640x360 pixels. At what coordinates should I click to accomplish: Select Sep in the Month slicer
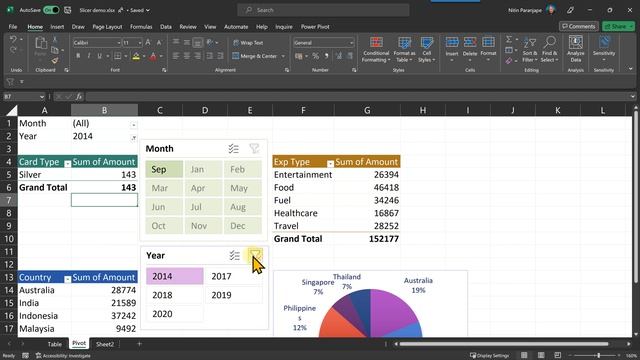click(x=164, y=169)
